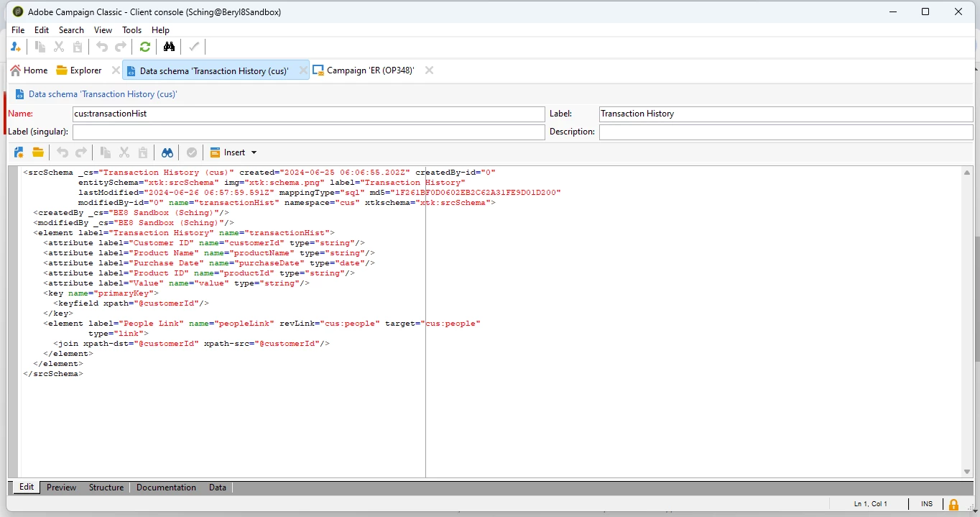Close the Explorer tab

click(116, 70)
